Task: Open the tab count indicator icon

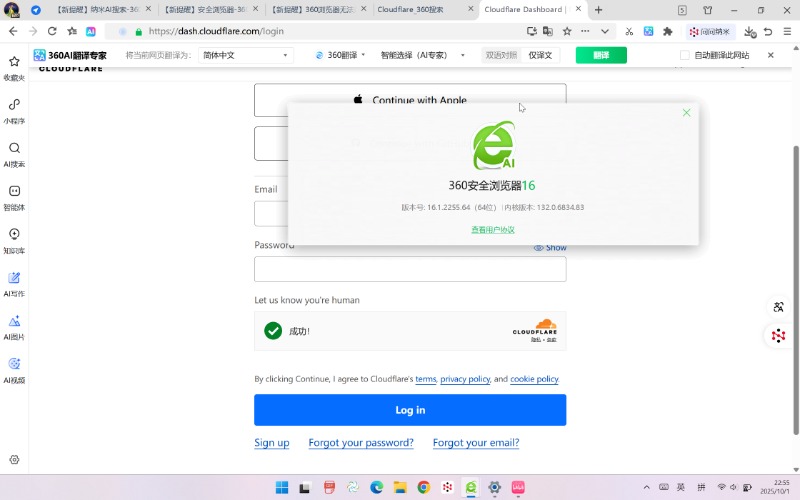Action: pos(682,10)
